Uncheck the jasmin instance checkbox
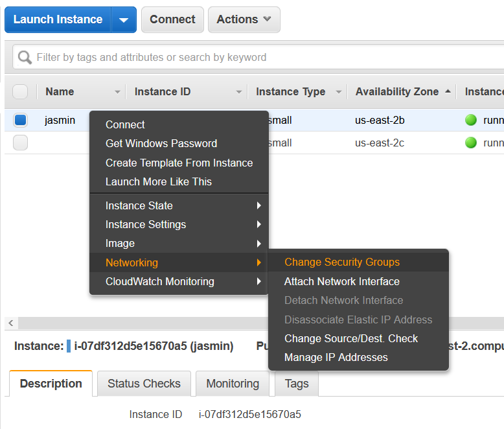This screenshot has height=429, width=504. [21, 120]
